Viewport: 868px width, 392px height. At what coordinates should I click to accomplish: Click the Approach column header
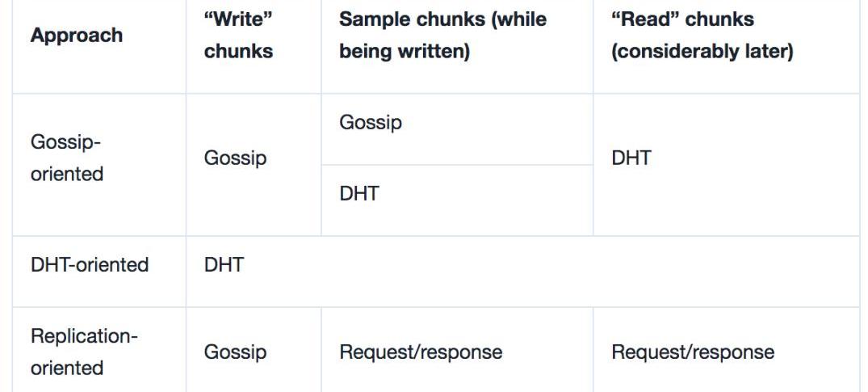tap(76, 36)
